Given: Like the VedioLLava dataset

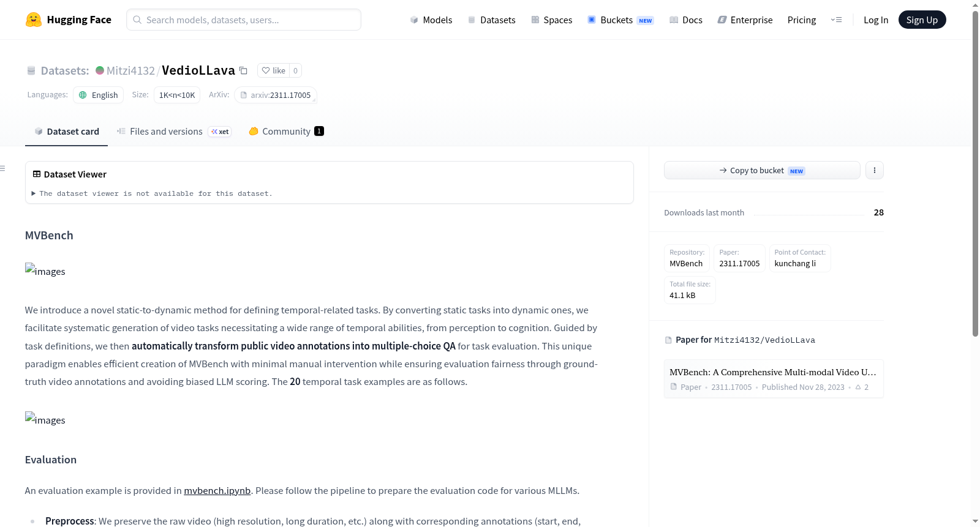Looking at the screenshot, I should tap(273, 70).
